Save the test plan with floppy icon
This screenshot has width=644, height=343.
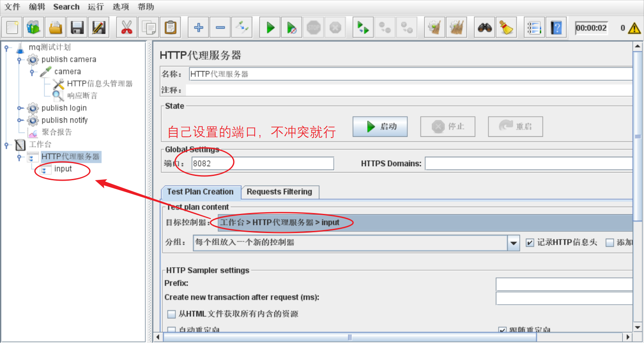point(77,28)
